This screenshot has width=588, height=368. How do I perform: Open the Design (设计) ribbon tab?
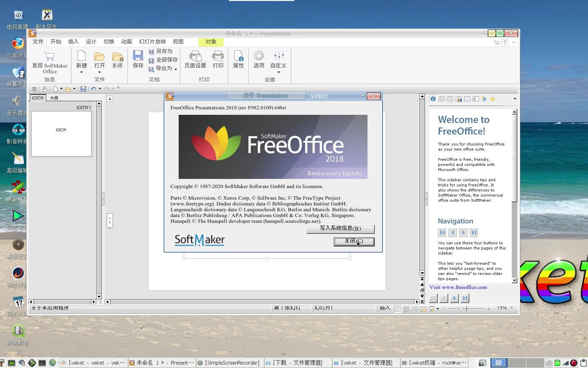click(91, 42)
